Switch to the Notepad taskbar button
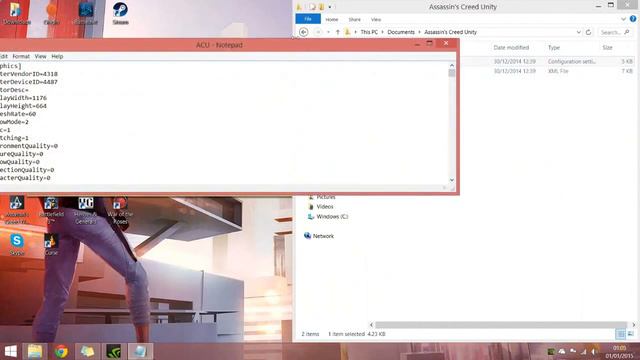Screen dimensions: 640x360 140,351
